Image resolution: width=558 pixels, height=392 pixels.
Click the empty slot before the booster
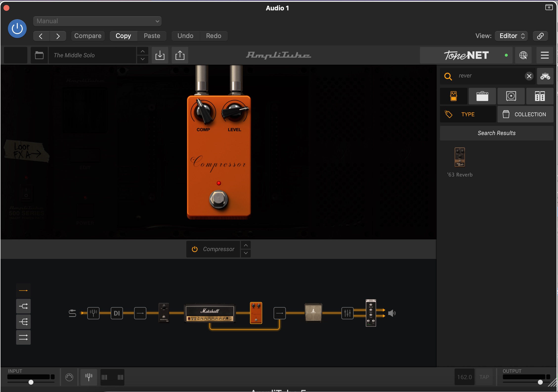[140, 313]
